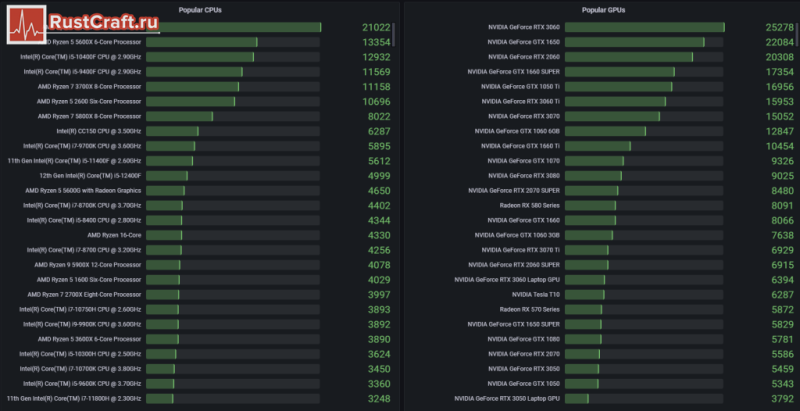Screen dimensions: 800x411
Task: Open the Popular CPUs panel title
Action: [200, 10]
